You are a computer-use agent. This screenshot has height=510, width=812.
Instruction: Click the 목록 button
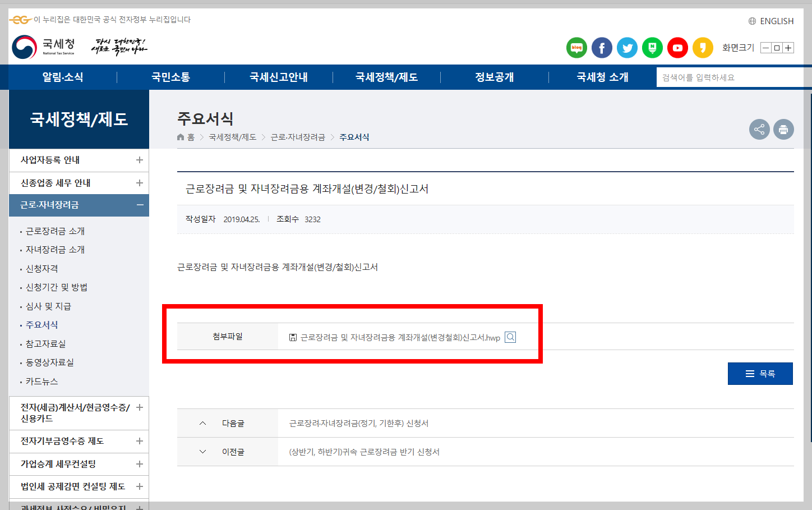point(760,373)
